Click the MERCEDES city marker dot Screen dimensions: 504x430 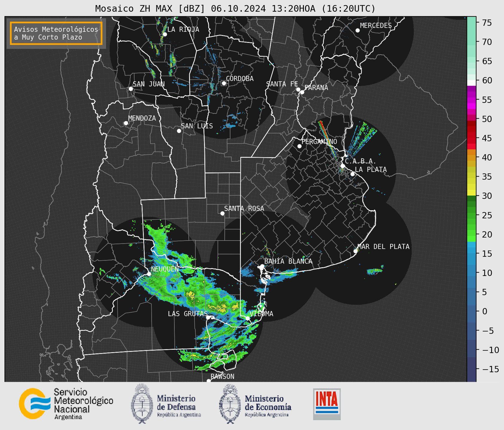point(358,31)
